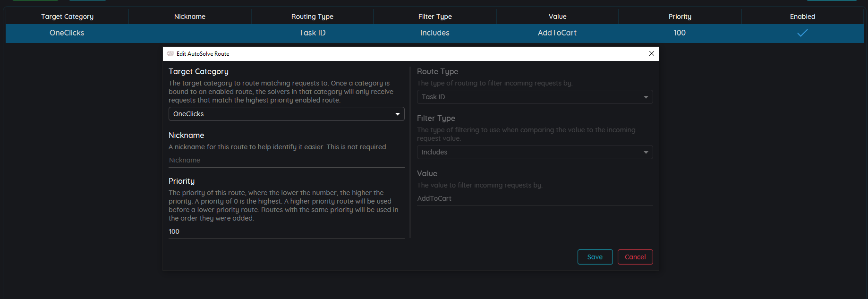This screenshot has width=868, height=299.
Task: Select the Value field containing AddToCart
Action: click(535, 198)
